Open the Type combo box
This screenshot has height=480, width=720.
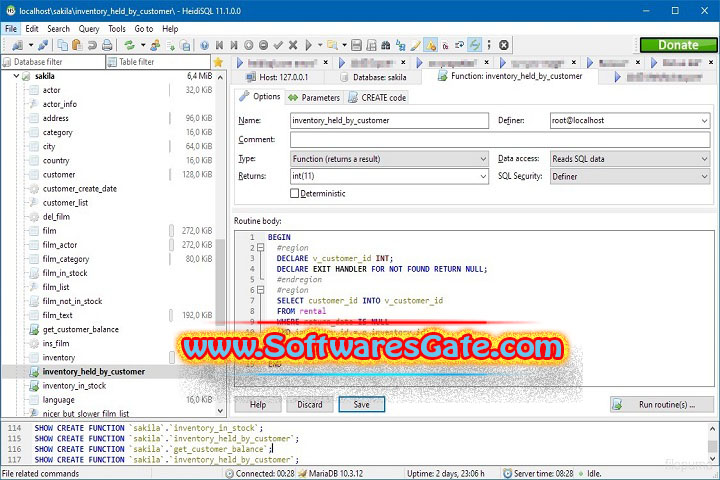[x=389, y=159]
